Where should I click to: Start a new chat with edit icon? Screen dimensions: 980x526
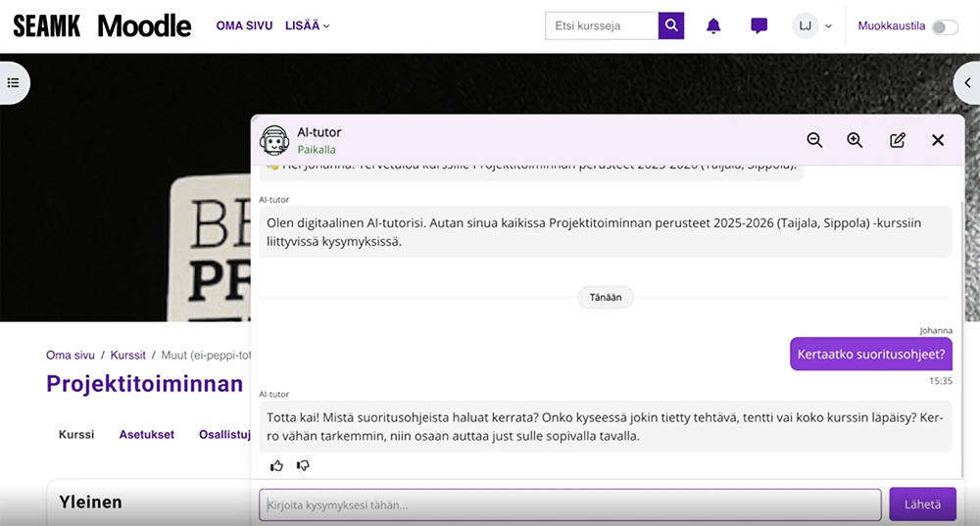[897, 140]
